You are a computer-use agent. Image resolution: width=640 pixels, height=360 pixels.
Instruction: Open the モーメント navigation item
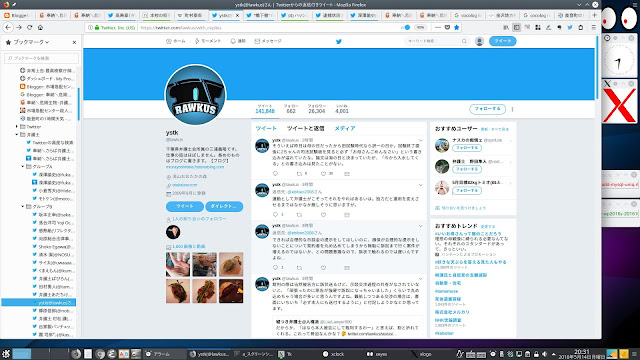coord(208,41)
